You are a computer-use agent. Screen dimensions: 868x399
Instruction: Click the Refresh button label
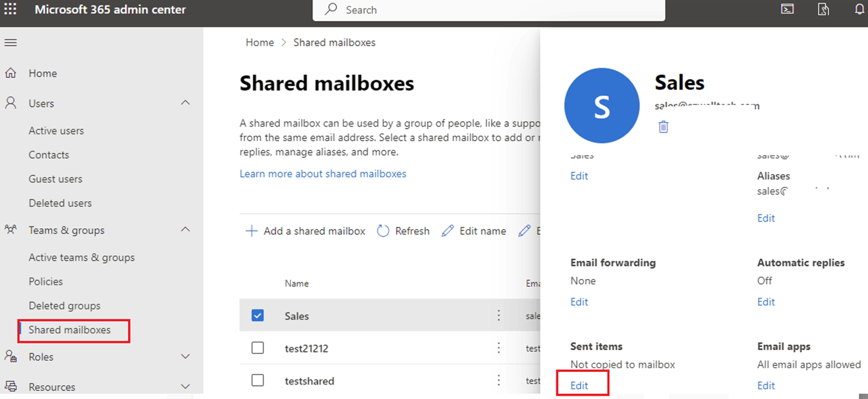click(412, 231)
